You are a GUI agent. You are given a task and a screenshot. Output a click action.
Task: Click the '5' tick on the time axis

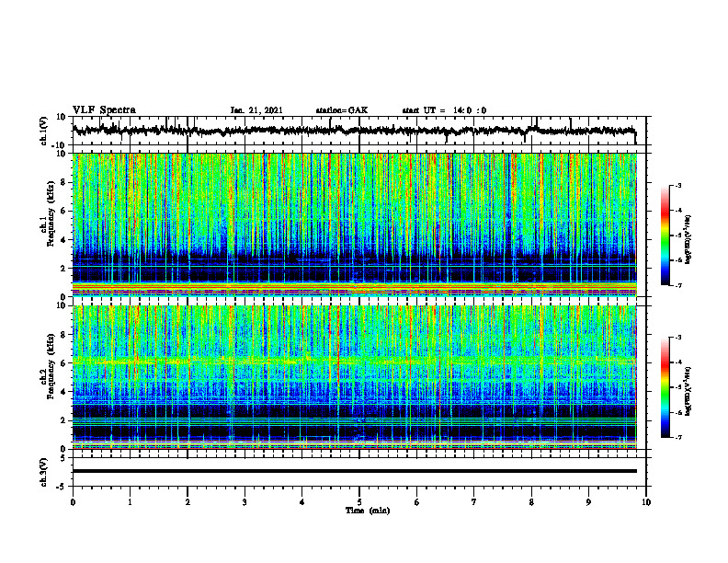(359, 502)
